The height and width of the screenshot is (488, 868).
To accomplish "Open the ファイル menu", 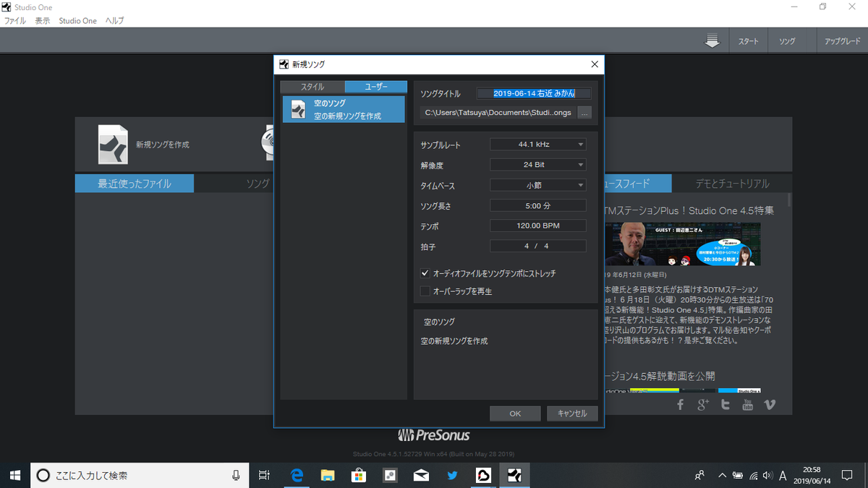I will [x=15, y=21].
